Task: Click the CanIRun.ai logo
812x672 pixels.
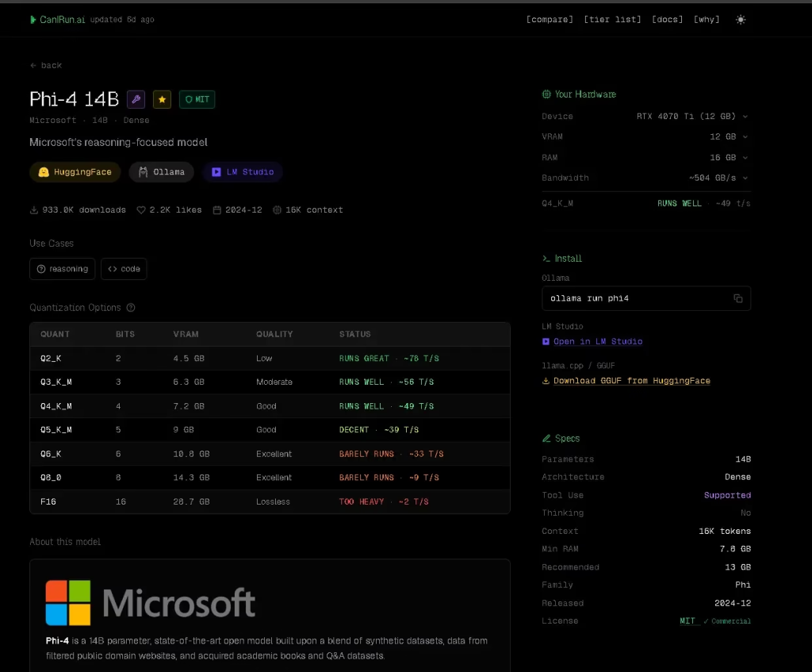Action: [x=58, y=19]
